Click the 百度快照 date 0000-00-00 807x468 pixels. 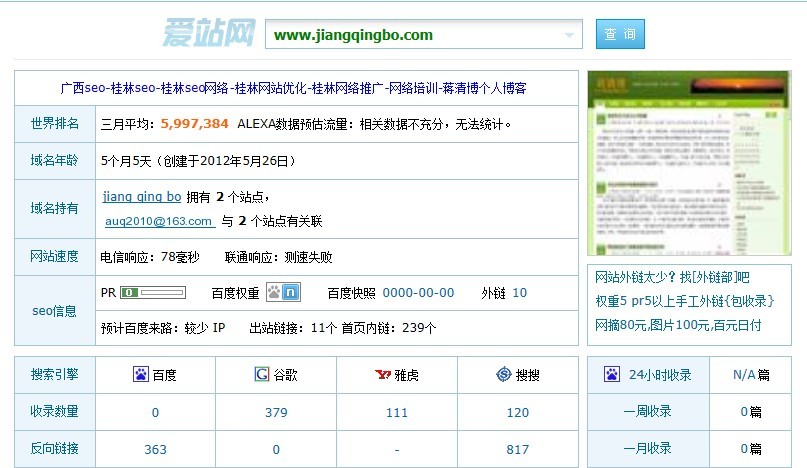tap(418, 293)
